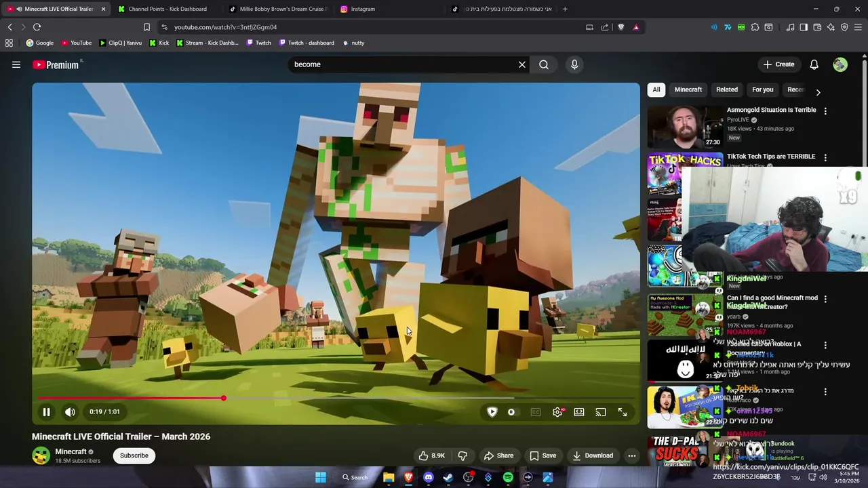Screen dimensions: 868x488
Task: Open a new browser tab with plus
Action: (565, 9)
